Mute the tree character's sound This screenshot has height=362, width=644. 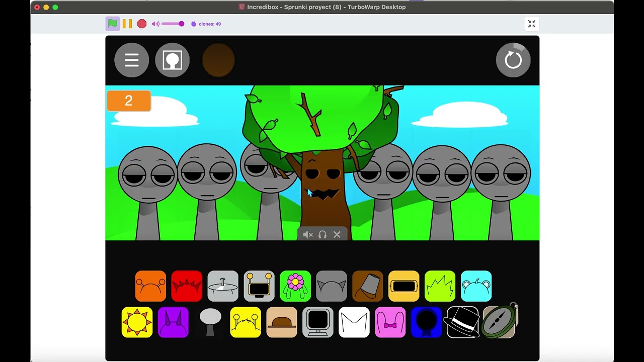pyautogui.click(x=308, y=235)
